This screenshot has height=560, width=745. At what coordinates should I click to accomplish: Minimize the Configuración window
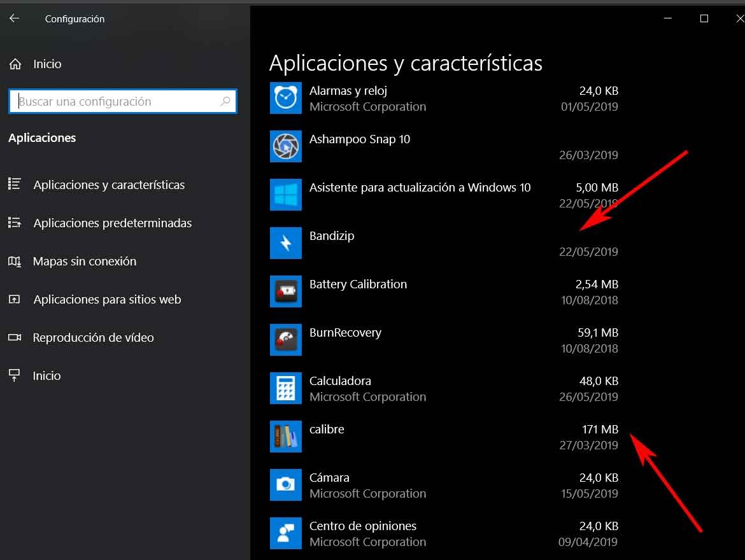click(x=667, y=18)
